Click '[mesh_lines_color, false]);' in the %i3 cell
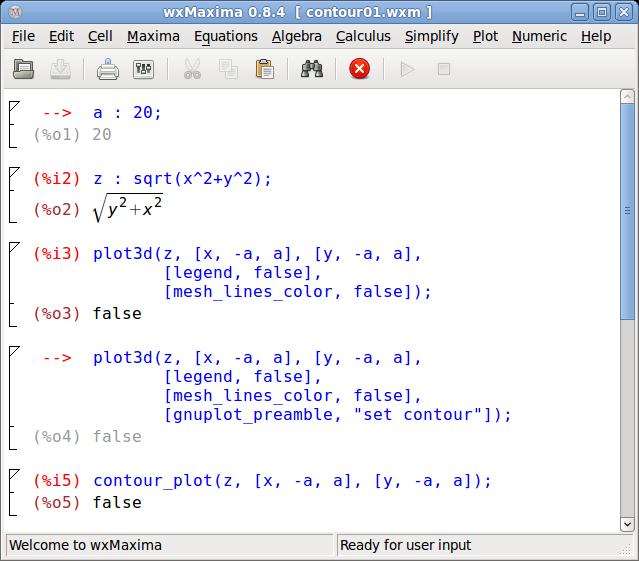This screenshot has height=561, width=639. coord(297,292)
